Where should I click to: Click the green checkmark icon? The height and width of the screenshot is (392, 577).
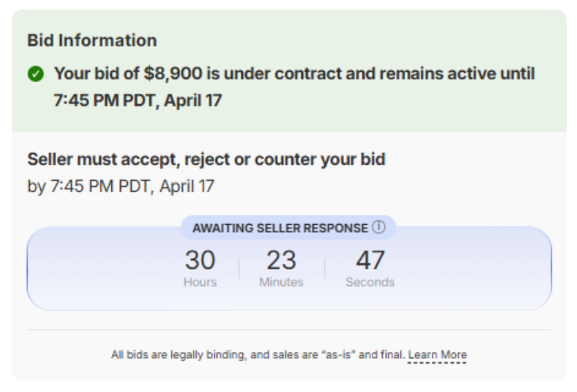[36, 74]
